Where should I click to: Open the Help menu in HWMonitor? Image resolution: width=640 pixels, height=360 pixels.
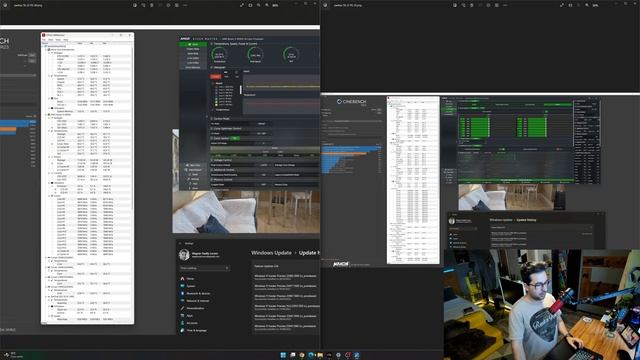[65, 40]
